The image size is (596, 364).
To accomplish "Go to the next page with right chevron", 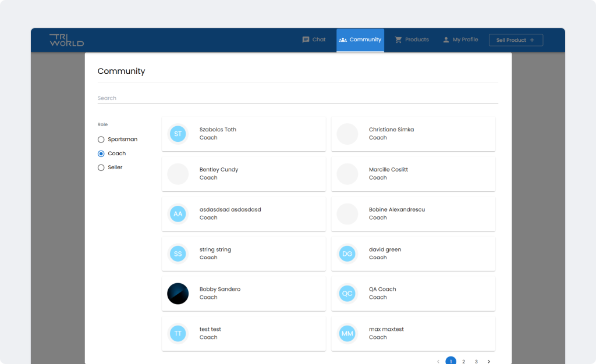I will pos(489,362).
